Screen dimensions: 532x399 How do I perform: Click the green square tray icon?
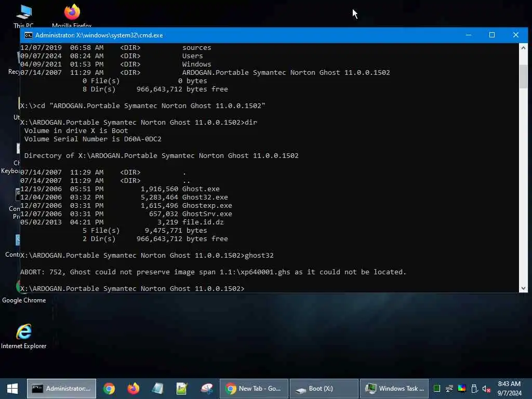pyautogui.click(x=437, y=389)
